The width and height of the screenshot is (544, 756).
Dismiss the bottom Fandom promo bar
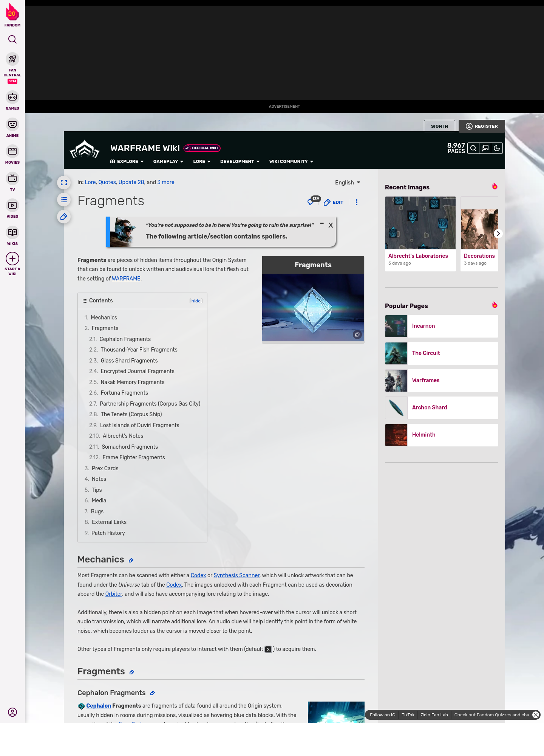(x=536, y=715)
